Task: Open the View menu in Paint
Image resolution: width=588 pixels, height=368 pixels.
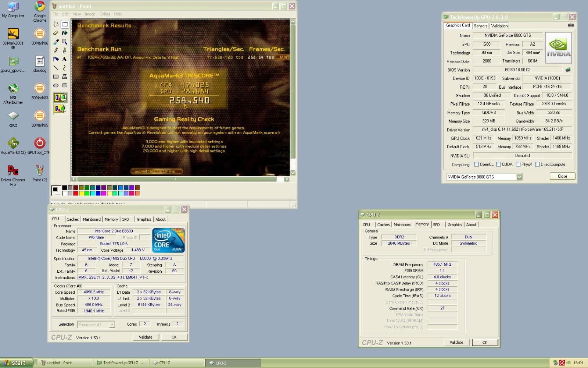Action: [76, 14]
